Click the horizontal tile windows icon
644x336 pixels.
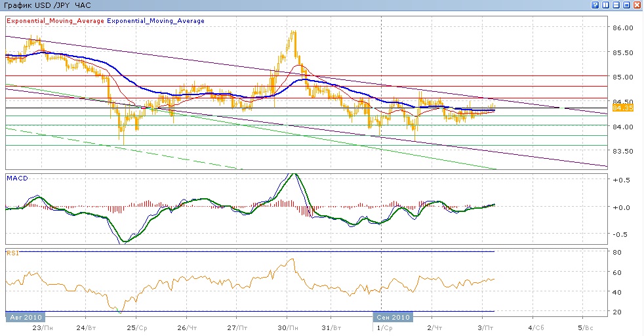tap(616, 5)
